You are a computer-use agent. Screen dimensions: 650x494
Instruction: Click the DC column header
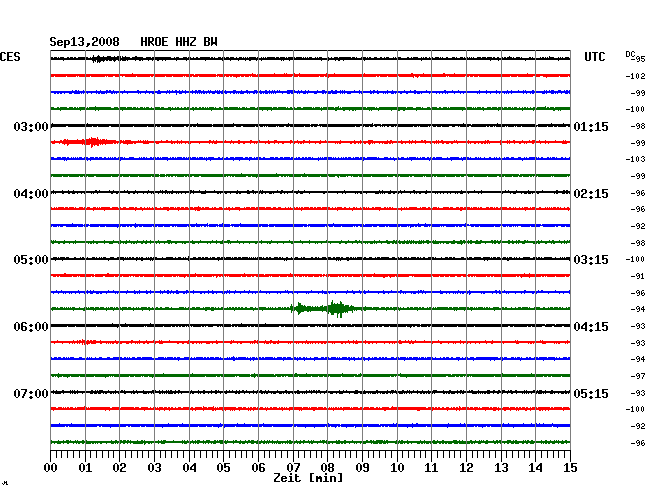631,54
